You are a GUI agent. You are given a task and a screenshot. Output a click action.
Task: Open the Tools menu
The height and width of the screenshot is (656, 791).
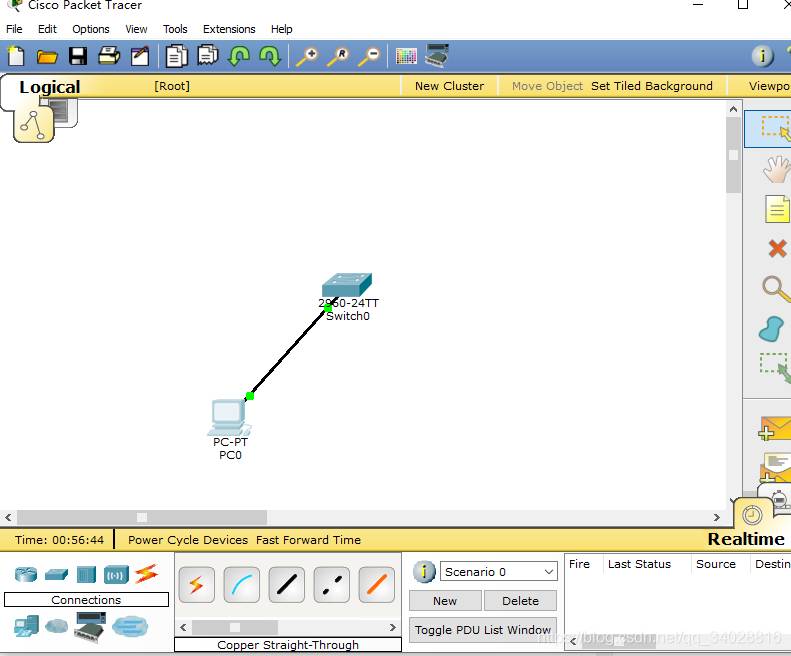tap(175, 29)
